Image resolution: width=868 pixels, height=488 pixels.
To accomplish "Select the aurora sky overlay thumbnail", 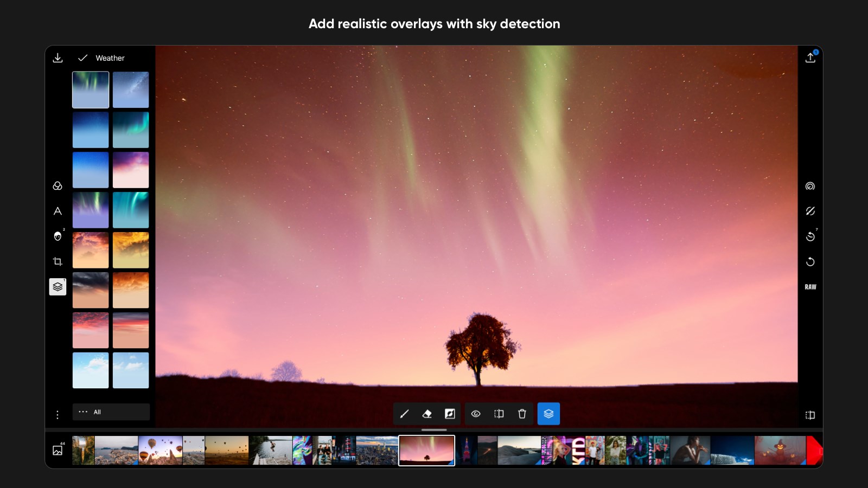I will (90, 89).
